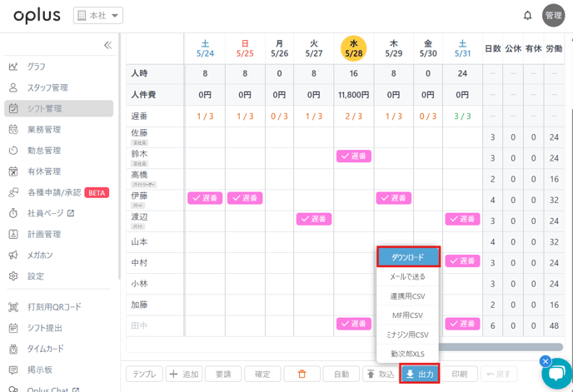Open 有休管理 from the sidebar
The image size is (573, 392).
43,171
